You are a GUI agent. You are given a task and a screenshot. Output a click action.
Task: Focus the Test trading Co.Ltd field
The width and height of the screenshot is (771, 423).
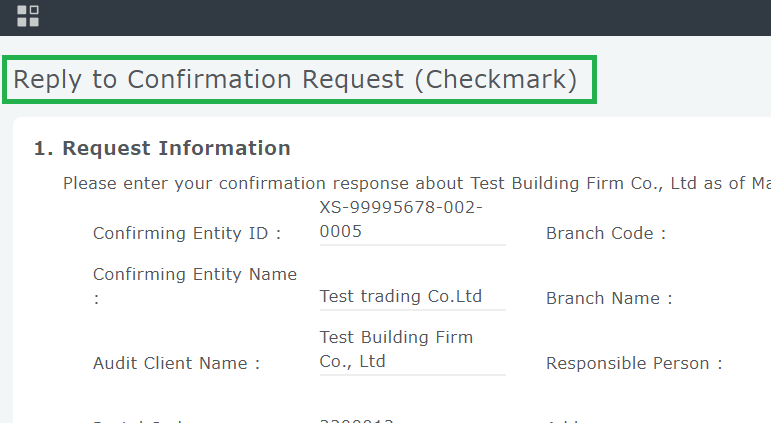click(x=412, y=296)
